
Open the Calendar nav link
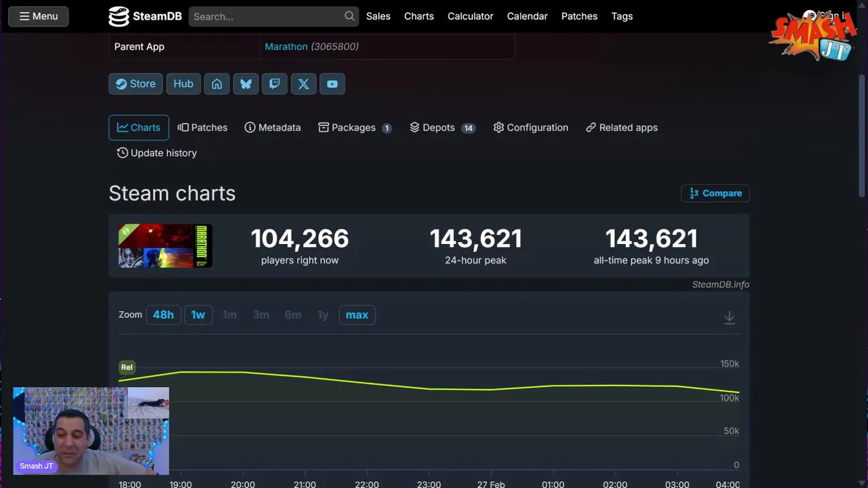(x=528, y=16)
